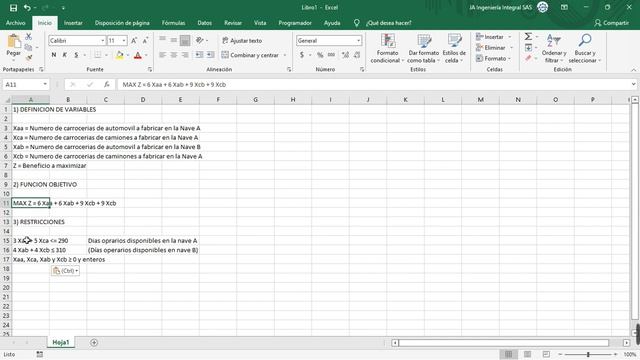Align text to the left
This screenshot has width=640, height=360.
point(162,55)
